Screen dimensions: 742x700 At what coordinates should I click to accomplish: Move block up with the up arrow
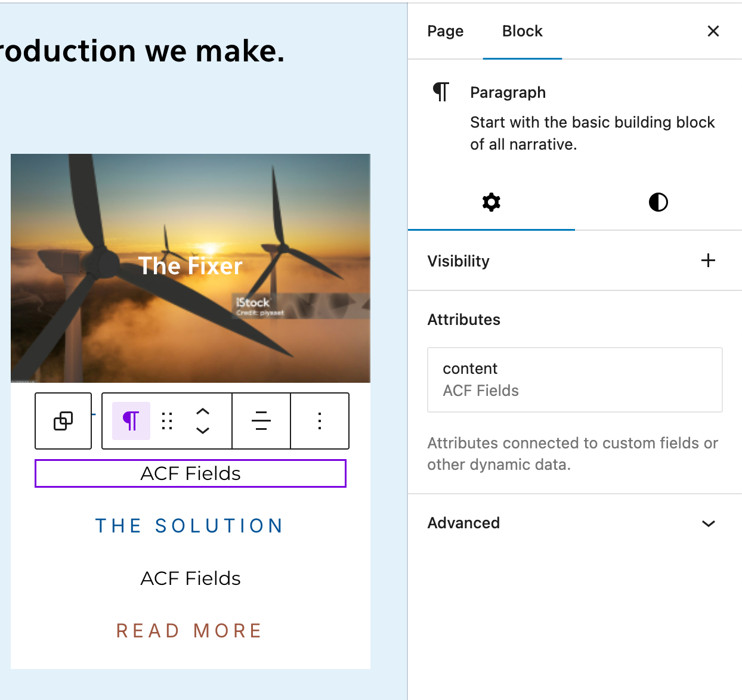tap(203, 411)
